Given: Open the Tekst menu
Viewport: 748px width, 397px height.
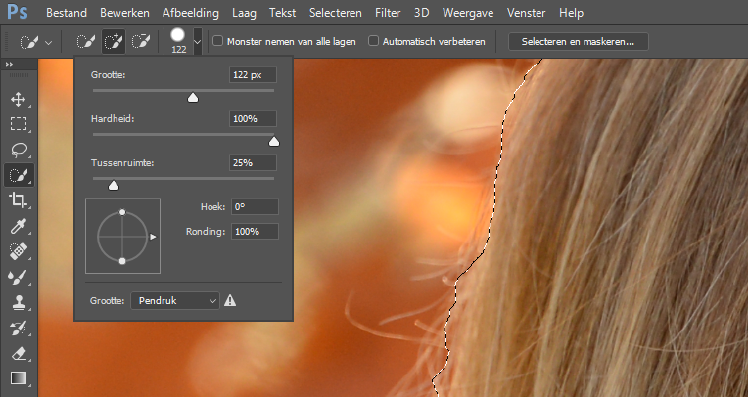Looking at the screenshot, I should click(x=282, y=13).
